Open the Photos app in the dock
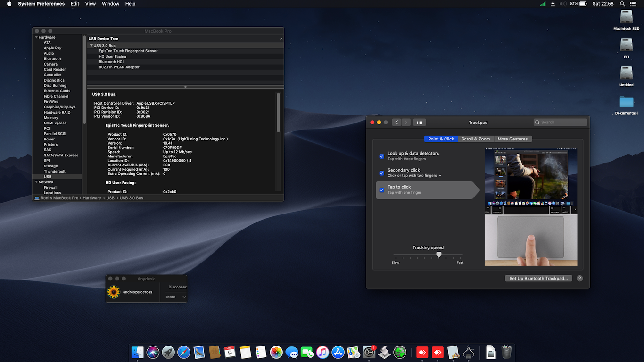Screen dimensions: 644x362 [276, 352]
